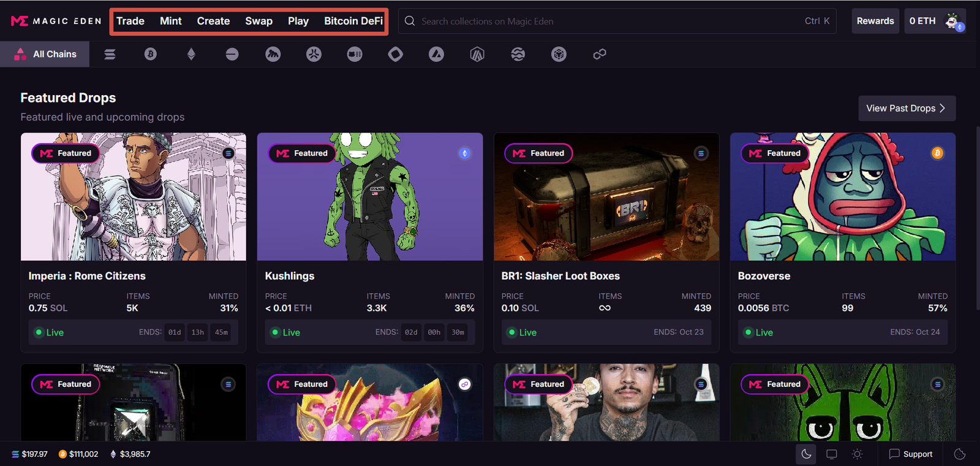Filter drops by Solana chain icon
The width and height of the screenshot is (980, 466).
tap(110, 55)
